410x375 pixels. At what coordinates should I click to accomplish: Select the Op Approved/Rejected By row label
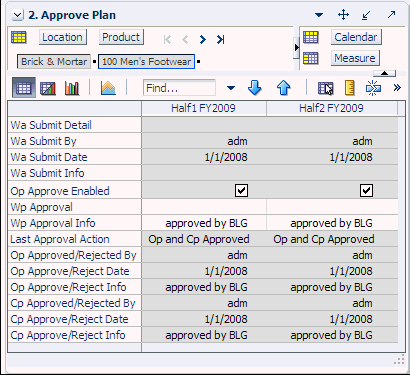pos(75,255)
